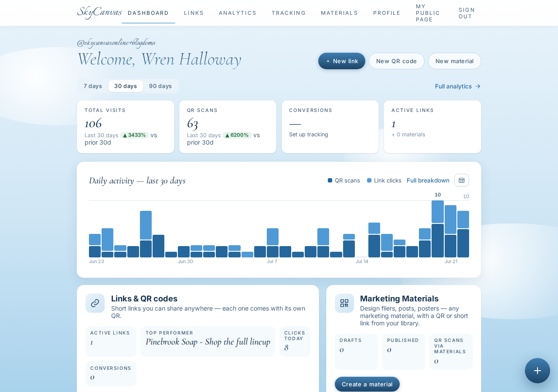Viewport: 558px width, 392px height.
Task: Click the New QR code button
Action: pos(397,61)
